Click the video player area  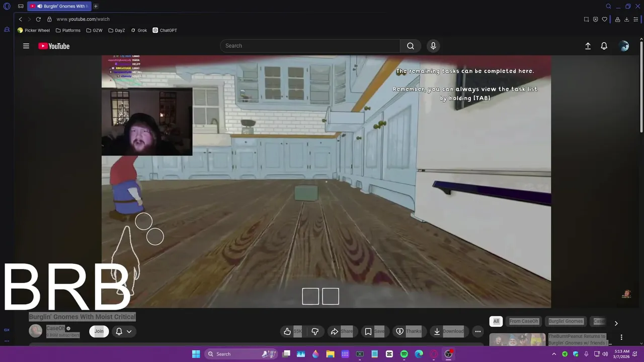[326, 182]
